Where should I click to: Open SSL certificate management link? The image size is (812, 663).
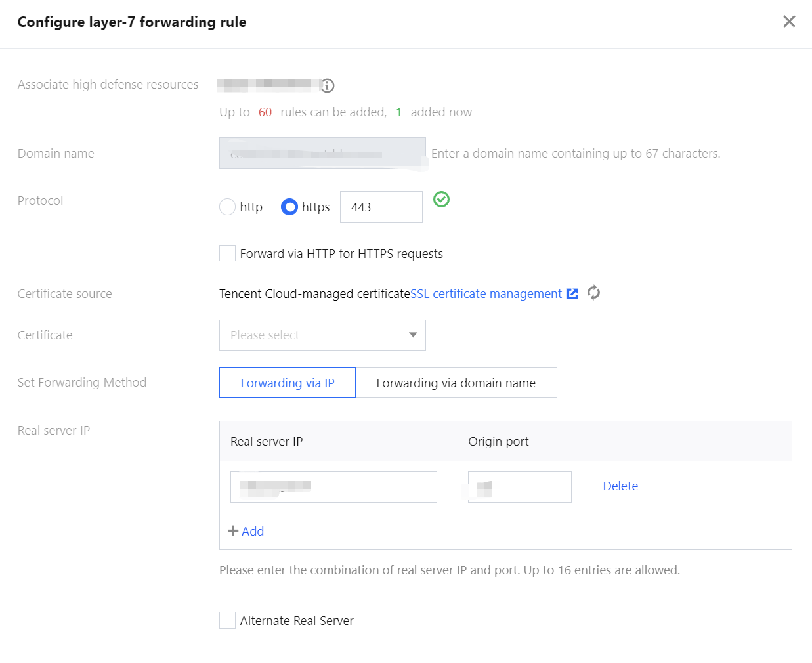486,293
